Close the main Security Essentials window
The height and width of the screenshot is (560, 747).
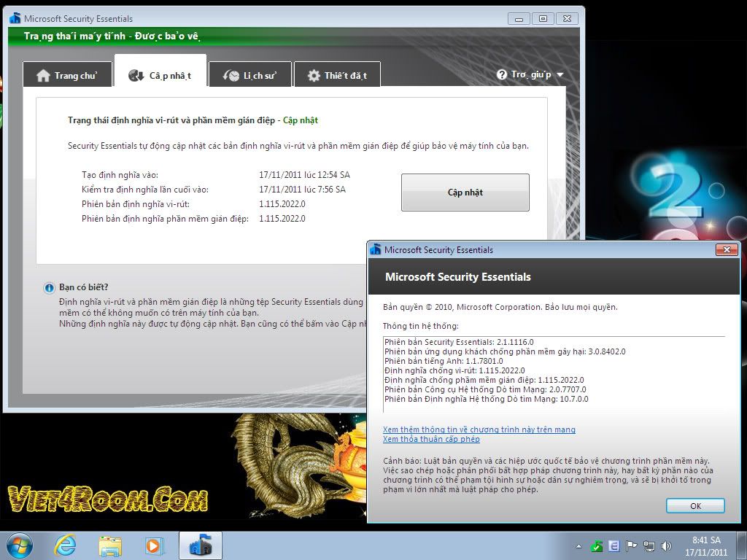[x=567, y=18]
